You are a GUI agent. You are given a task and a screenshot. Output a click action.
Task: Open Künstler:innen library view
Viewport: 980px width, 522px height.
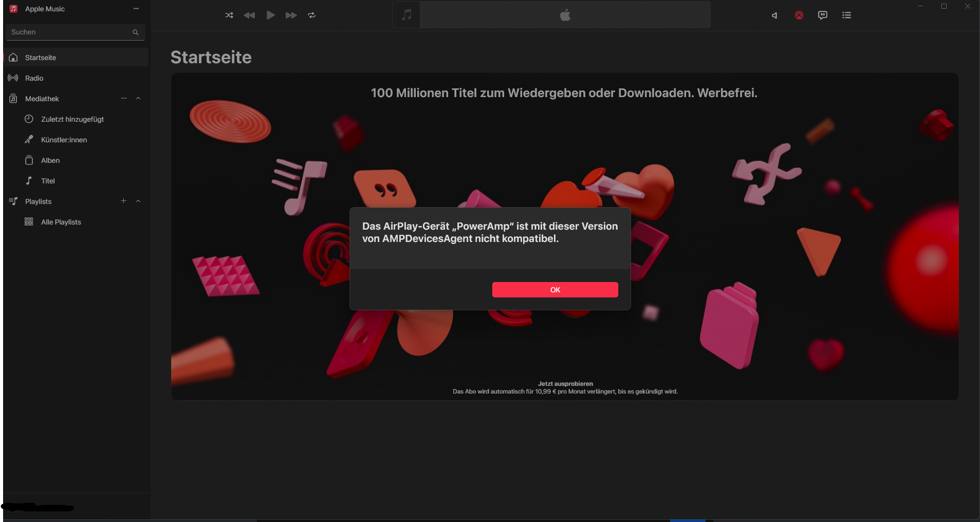[64, 140]
